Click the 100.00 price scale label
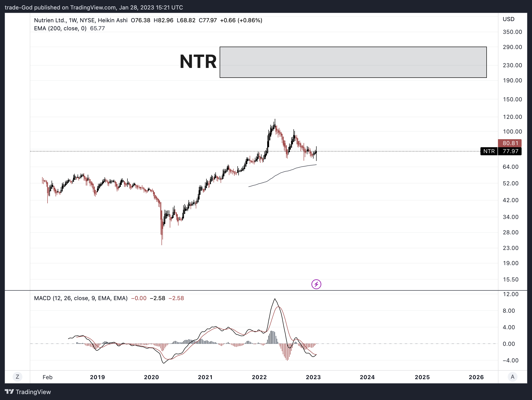This screenshot has width=532, height=400. pos(512,132)
